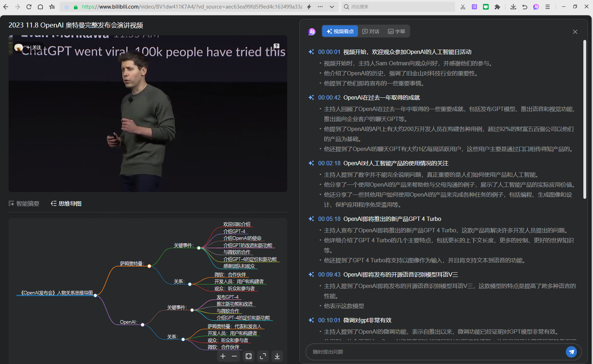593x364 pixels.
Task: Go back to the previous page
Action: click(6, 7)
